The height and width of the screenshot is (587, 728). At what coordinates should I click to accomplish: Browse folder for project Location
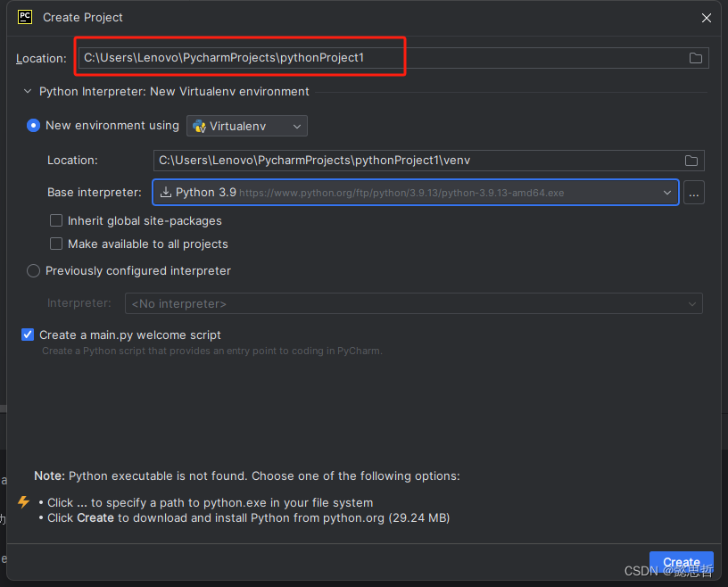pyautogui.click(x=695, y=58)
